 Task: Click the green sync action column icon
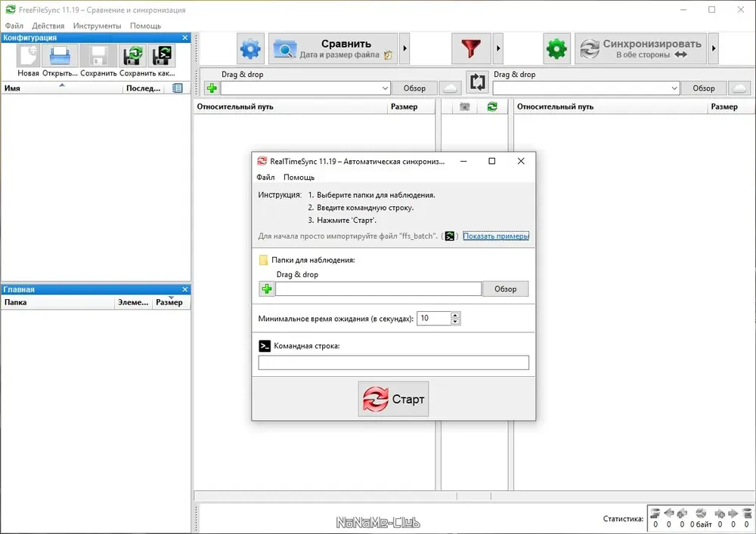click(x=492, y=107)
